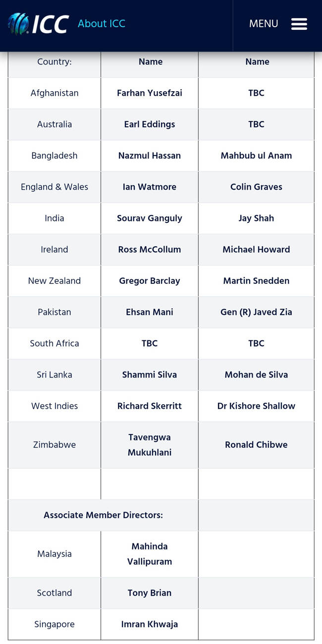Open the MENU label
This screenshot has height=644, width=322.
(264, 24)
